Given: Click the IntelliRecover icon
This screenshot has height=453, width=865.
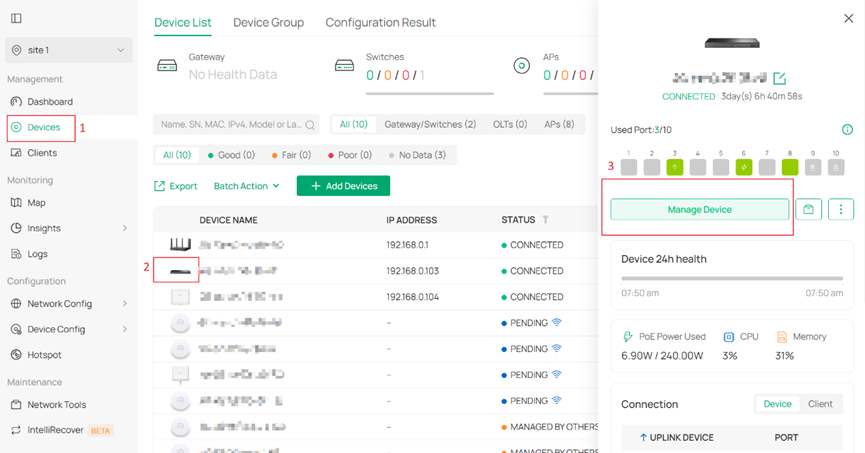Looking at the screenshot, I should coord(16,430).
